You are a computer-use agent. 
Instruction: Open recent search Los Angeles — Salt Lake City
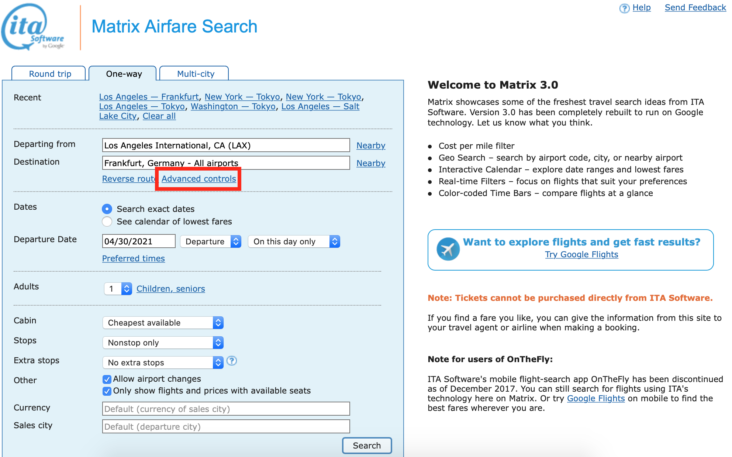pos(229,111)
